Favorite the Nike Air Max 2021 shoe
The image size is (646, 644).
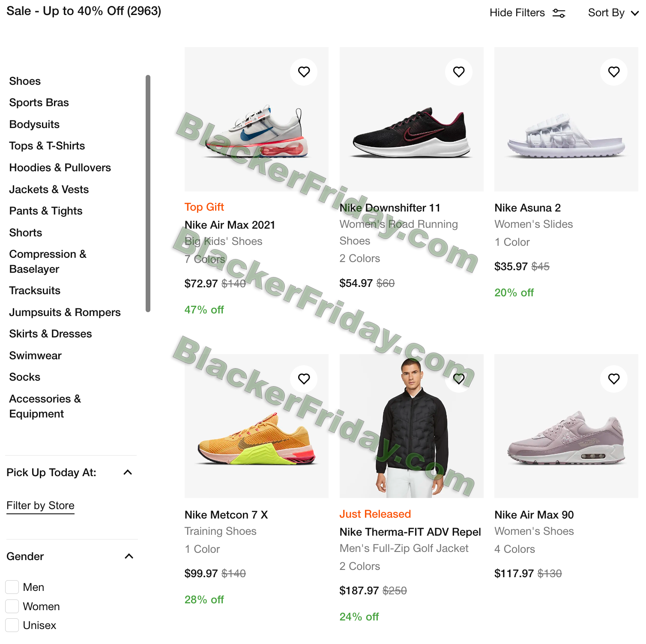click(304, 72)
